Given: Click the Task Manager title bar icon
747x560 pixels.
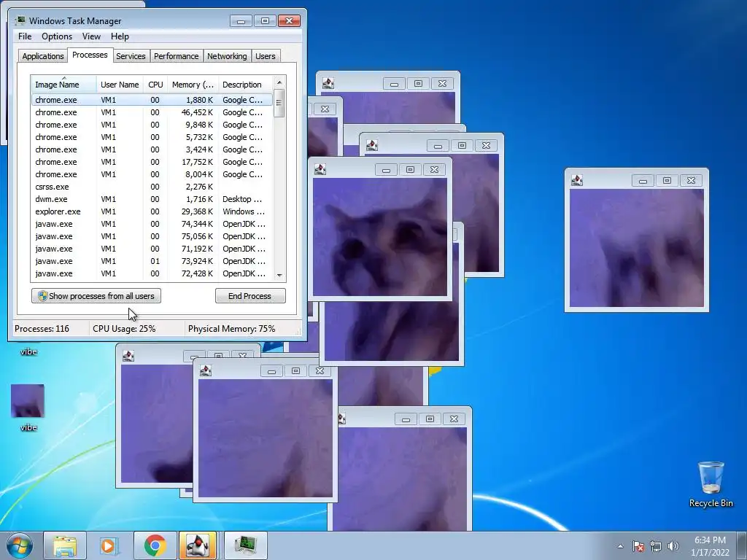Looking at the screenshot, I should coord(20,20).
